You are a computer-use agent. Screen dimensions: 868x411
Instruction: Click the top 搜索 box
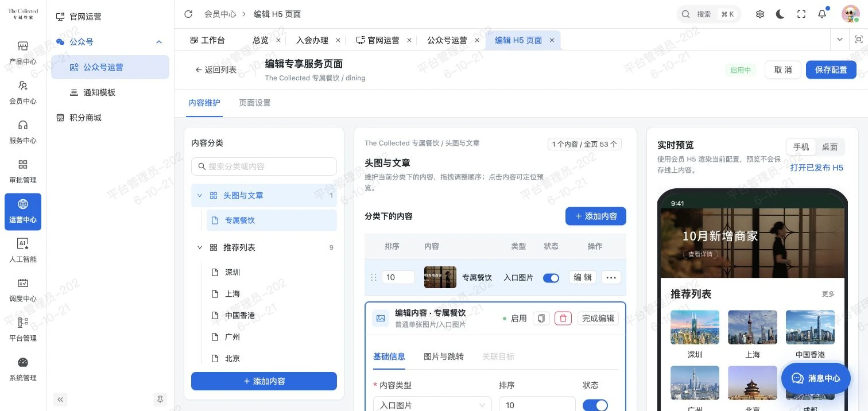709,14
